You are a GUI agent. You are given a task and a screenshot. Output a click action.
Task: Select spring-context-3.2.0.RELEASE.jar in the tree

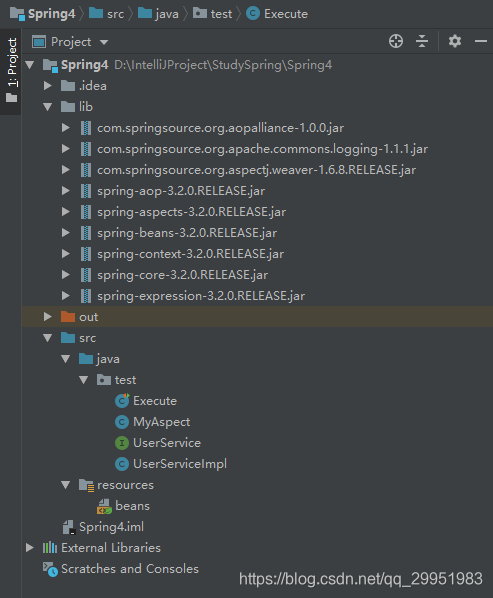click(x=190, y=254)
